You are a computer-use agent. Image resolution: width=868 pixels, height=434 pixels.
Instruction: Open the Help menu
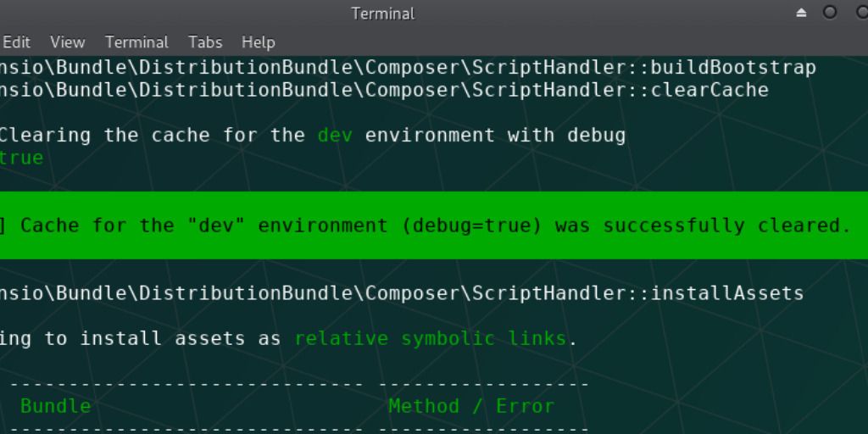click(x=258, y=42)
